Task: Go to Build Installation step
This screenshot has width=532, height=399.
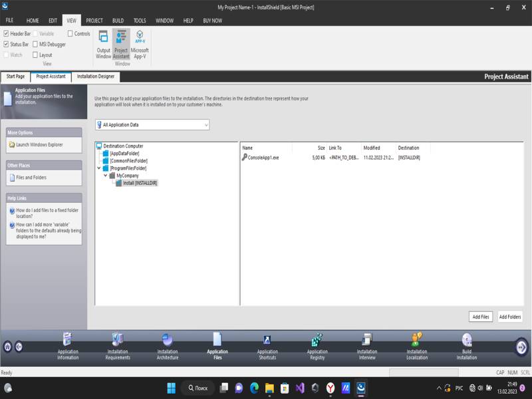Action: pos(467,345)
